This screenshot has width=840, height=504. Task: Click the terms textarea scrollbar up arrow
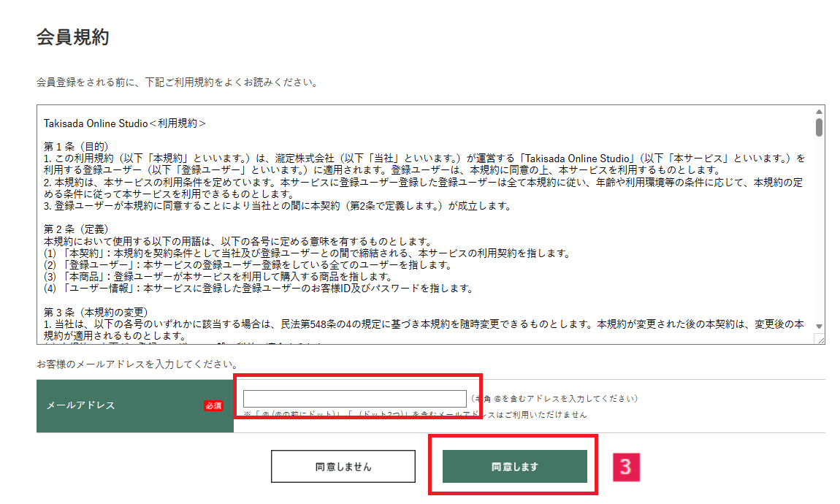pos(819,112)
